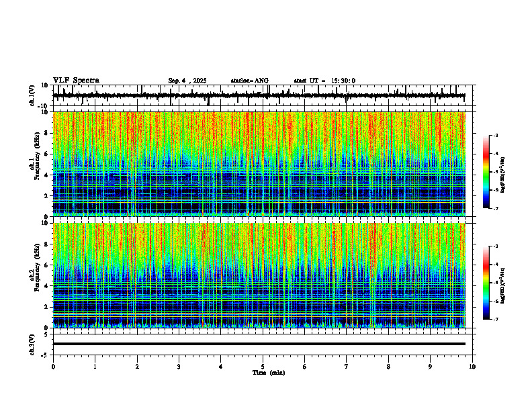Click the '2' kHz tick on ch.2 frequency axis
This screenshot has width=532, height=411.
47,307
